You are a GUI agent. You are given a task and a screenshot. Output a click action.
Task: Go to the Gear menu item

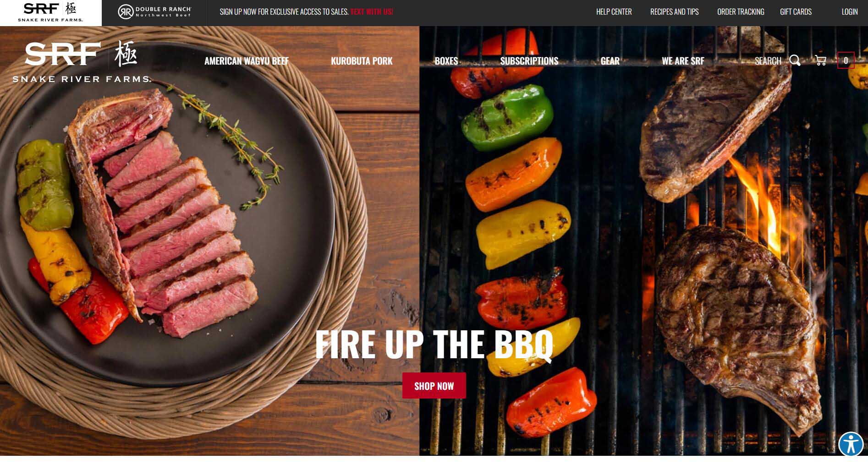click(x=610, y=61)
